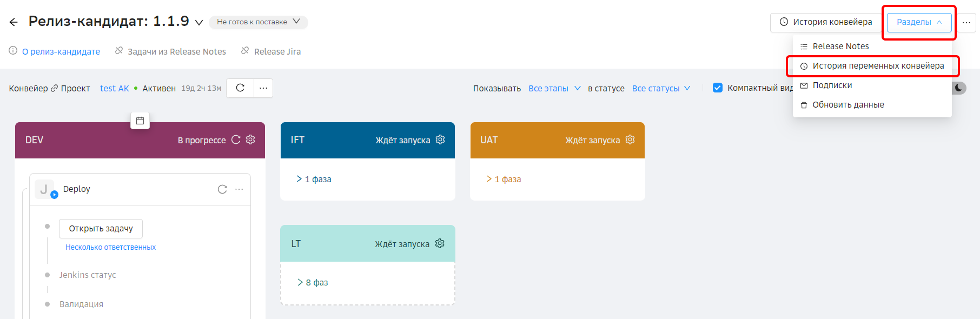980x319 pixels.
Task: Click the calendar icon above DEV stage
Action: pyautogui.click(x=140, y=121)
